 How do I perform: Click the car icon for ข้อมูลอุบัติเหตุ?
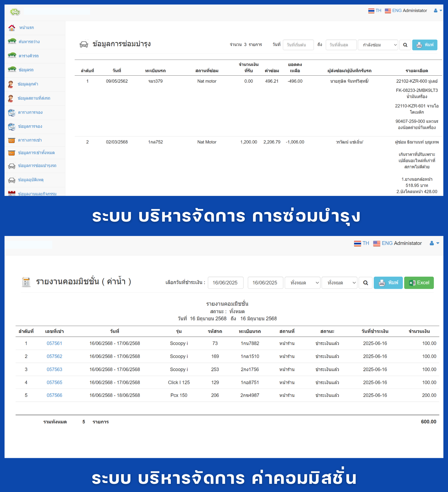click(12, 180)
